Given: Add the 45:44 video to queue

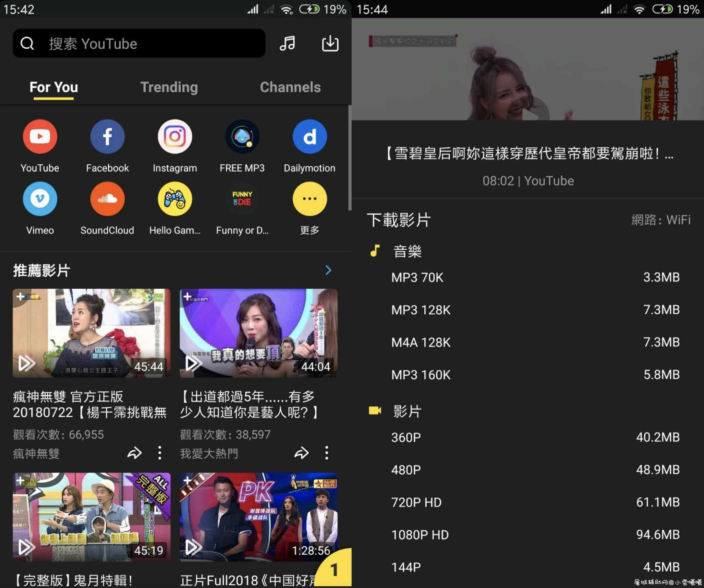Looking at the screenshot, I should [20, 296].
